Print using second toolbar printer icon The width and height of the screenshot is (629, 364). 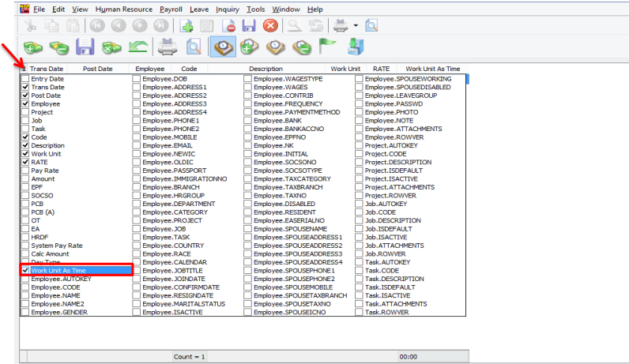tap(168, 47)
